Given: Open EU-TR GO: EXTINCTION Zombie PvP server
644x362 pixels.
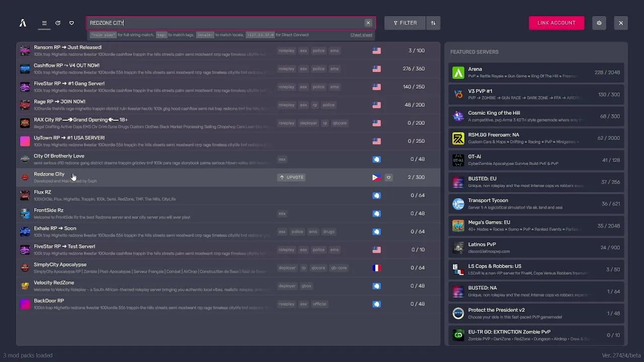Looking at the screenshot, I should click(536, 335).
